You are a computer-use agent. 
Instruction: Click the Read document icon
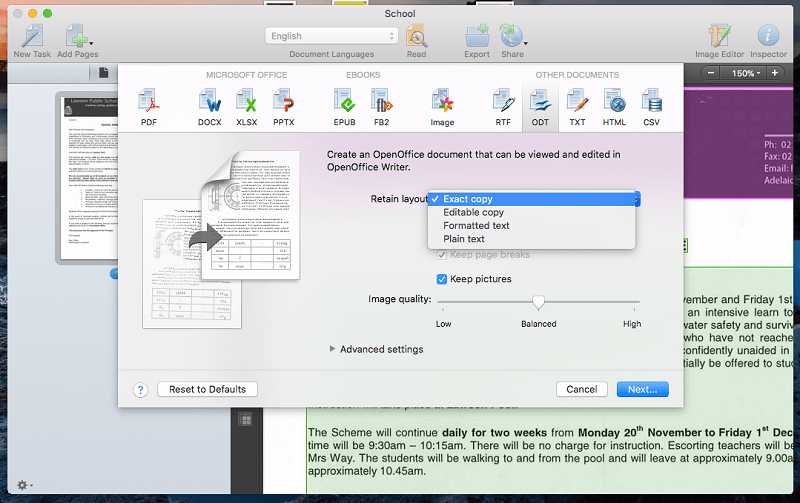[416, 37]
